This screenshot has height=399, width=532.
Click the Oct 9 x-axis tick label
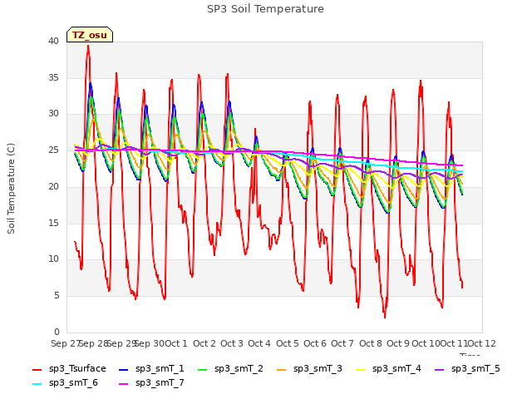398,343
